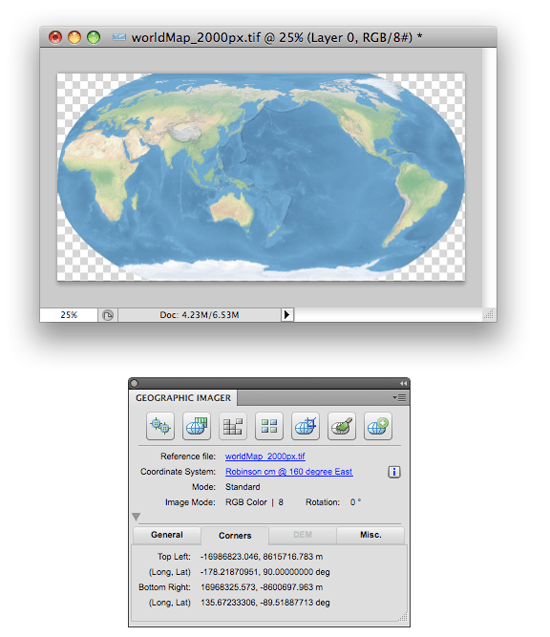The height and width of the screenshot is (637, 550).
Task: Click the blue info icon beside Coordinate System
Action: pyautogui.click(x=394, y=472)
